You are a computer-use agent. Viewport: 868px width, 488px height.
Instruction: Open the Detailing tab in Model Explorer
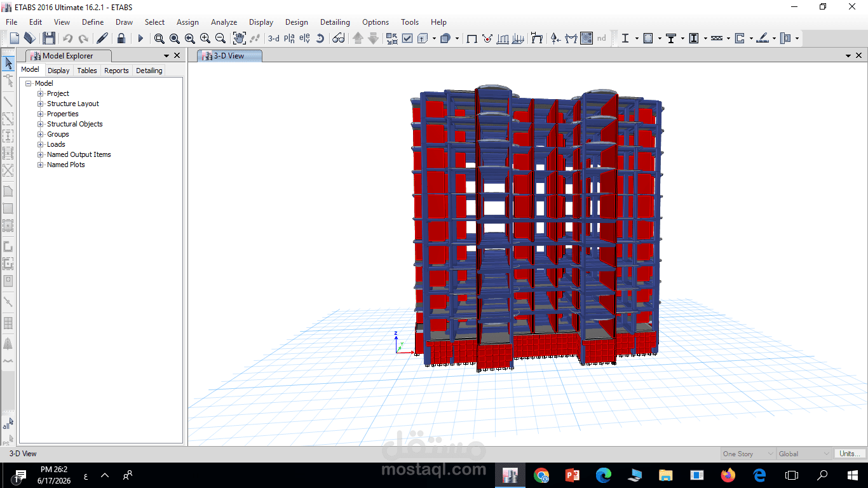149,71
